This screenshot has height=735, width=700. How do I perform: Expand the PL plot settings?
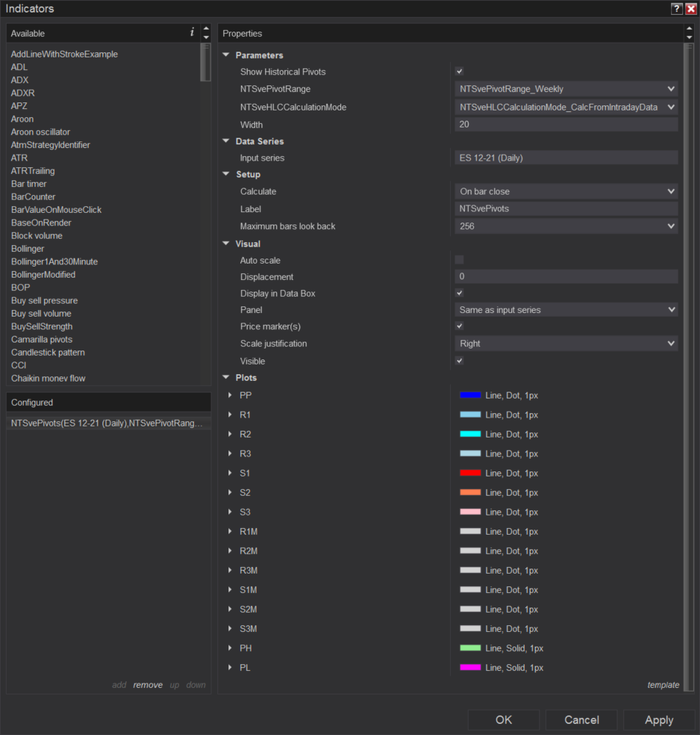tap(230, 667)
